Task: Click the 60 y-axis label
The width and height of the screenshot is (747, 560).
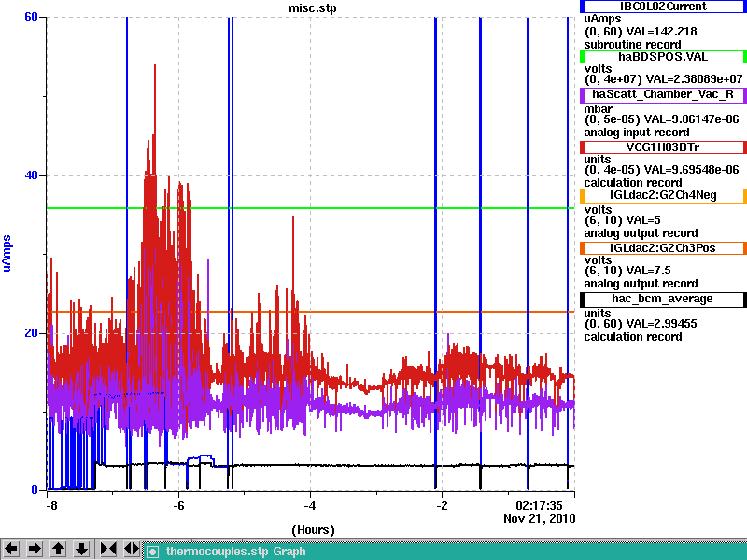Action: pos(31,17)
